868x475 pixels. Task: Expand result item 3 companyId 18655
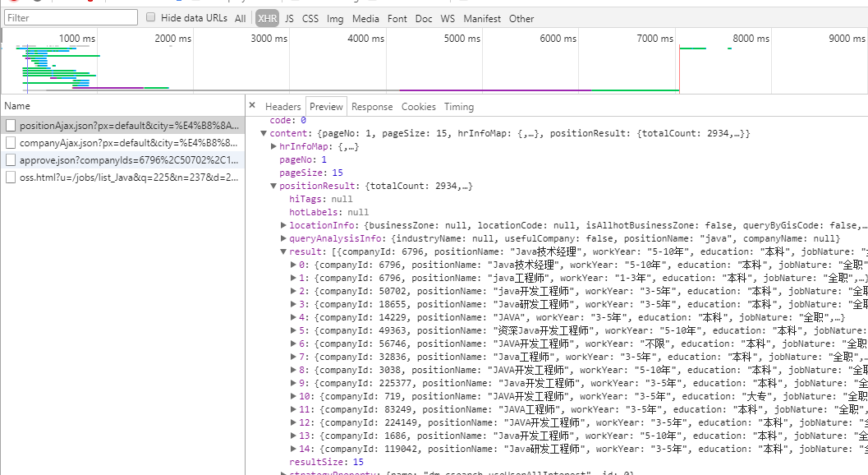pyautogui.click(x=293, y=304)
